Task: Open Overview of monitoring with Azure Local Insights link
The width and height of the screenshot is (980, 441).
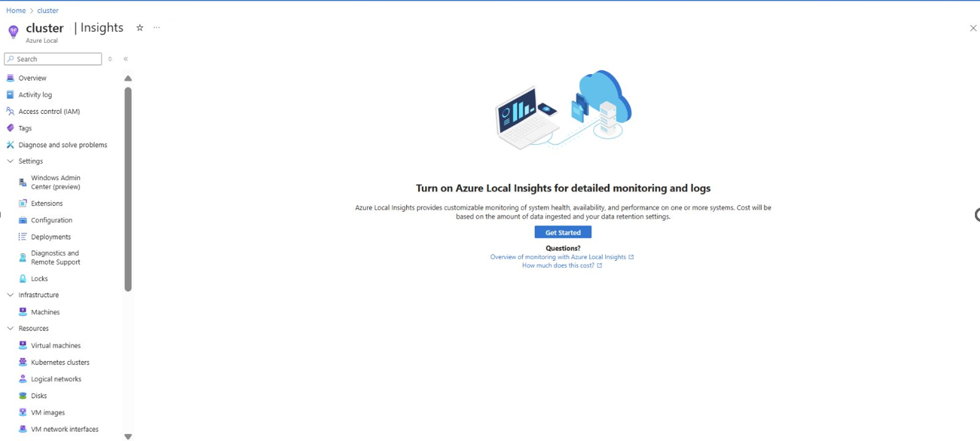Action: (x=562, y=257)
